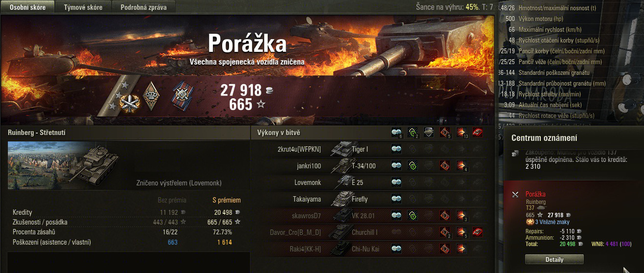644x273 pixels.
Task: Click the kill icon in Churchill I row
Action: [x=478, y=232]
